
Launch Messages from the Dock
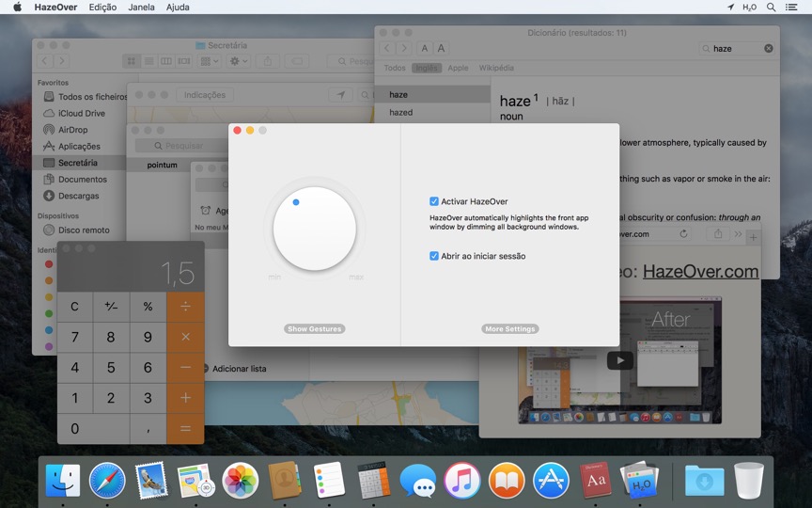point(418,481)
